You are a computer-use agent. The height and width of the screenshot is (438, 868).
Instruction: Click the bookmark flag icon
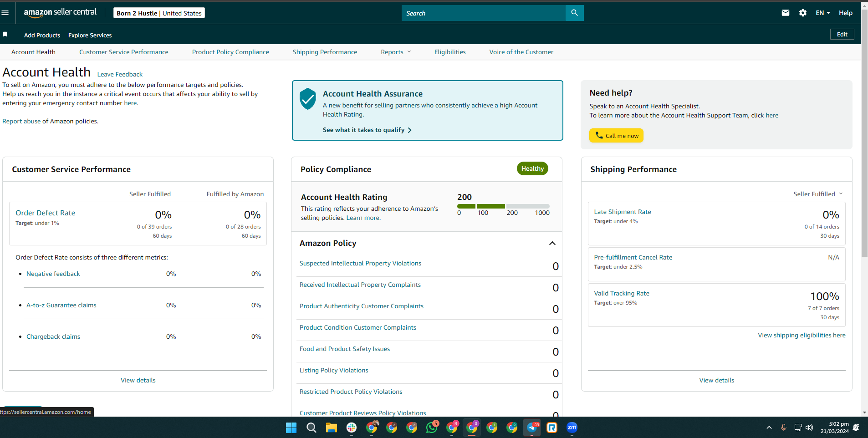click(5, 34)
